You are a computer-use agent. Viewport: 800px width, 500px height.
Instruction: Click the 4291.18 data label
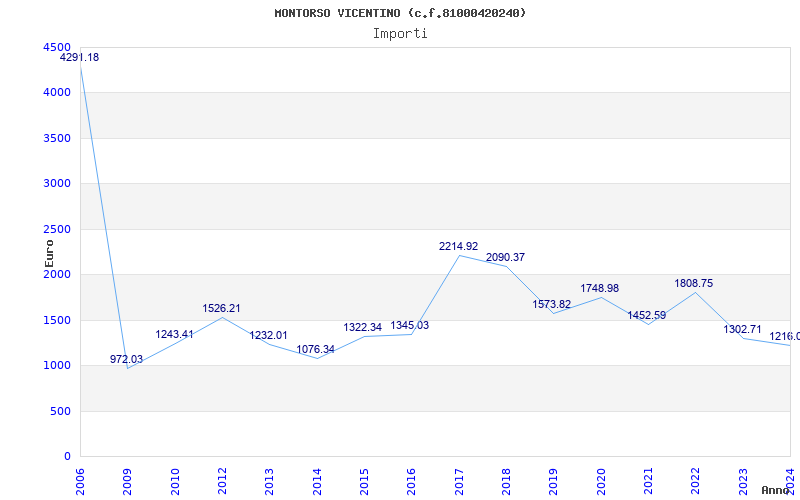(x=80, y=58)
